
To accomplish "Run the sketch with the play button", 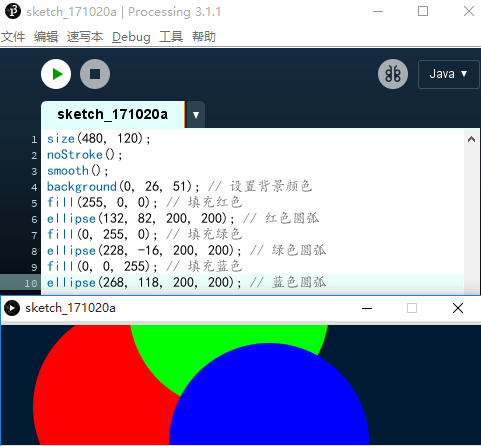I will [56, 74].
